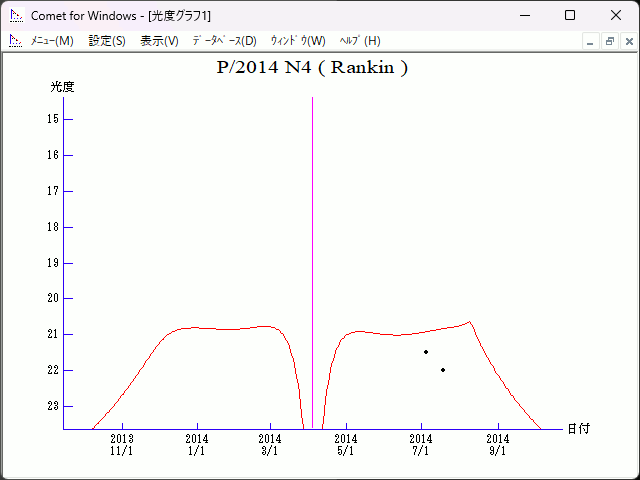Image resolution: width=640 pixels, height=480 pixels.
Task: Close the inner 光度グラフ1 child window
Action: [x=628, y=41]
